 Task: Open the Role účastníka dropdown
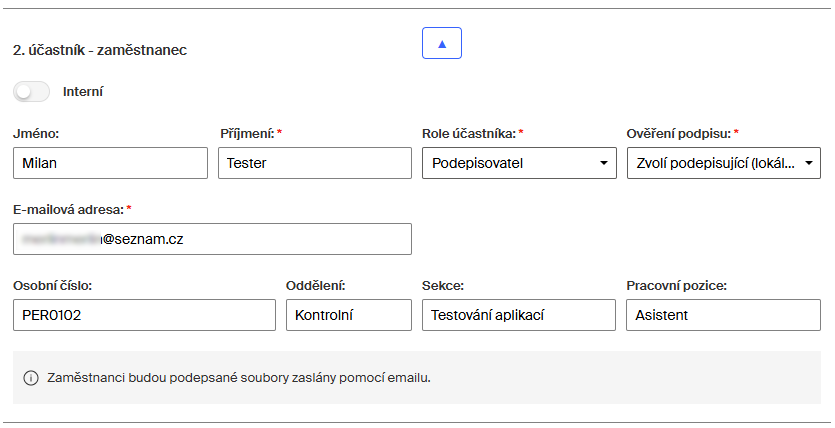(x=519, y=163)
